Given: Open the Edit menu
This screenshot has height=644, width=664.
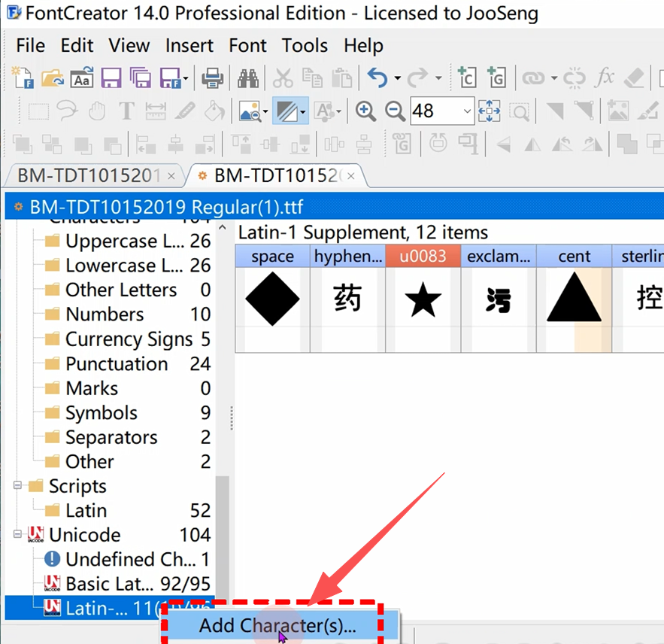Looking at the screenshot, I should pyautogui.click(x=77, y=45).
